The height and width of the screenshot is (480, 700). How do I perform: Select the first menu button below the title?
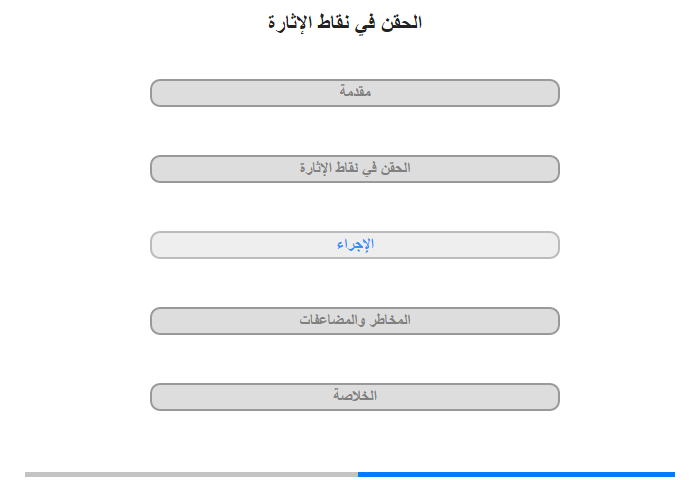tap(355, 93)
